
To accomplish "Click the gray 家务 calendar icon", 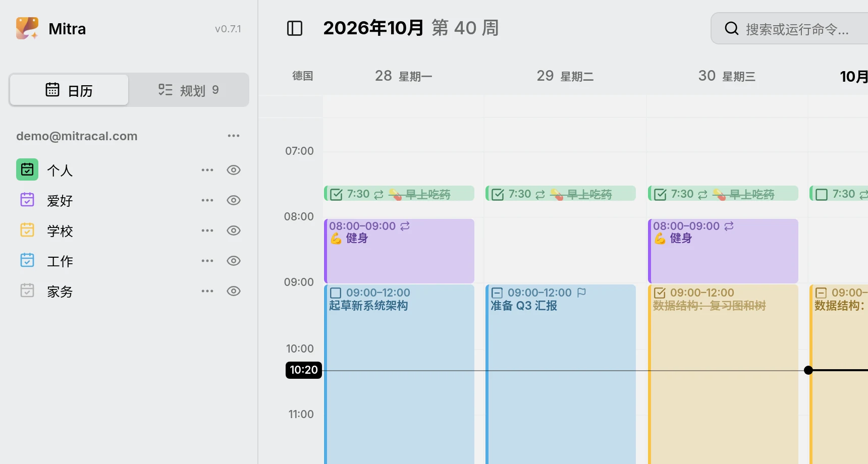I will click(x=27, y=291).
